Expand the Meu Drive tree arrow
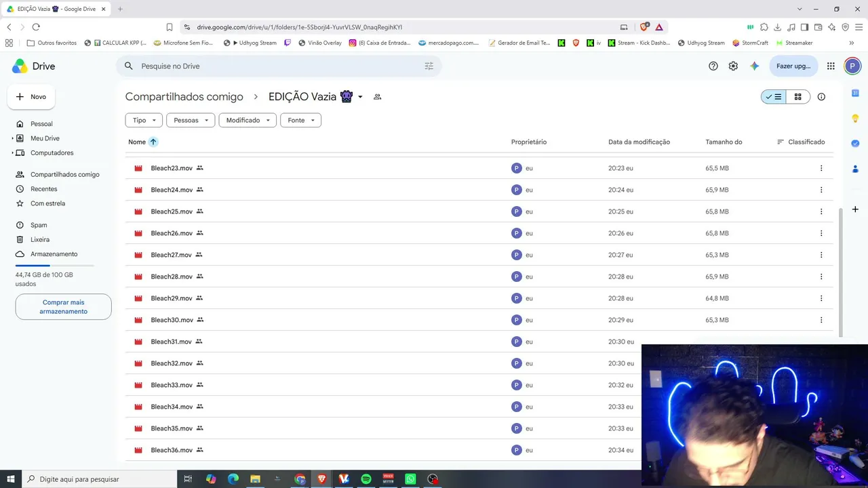This screenshot has width=868, height=488. (13, 138)
